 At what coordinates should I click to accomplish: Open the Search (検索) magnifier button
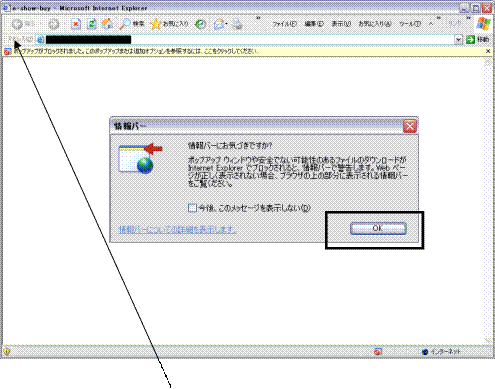point(131,24)
